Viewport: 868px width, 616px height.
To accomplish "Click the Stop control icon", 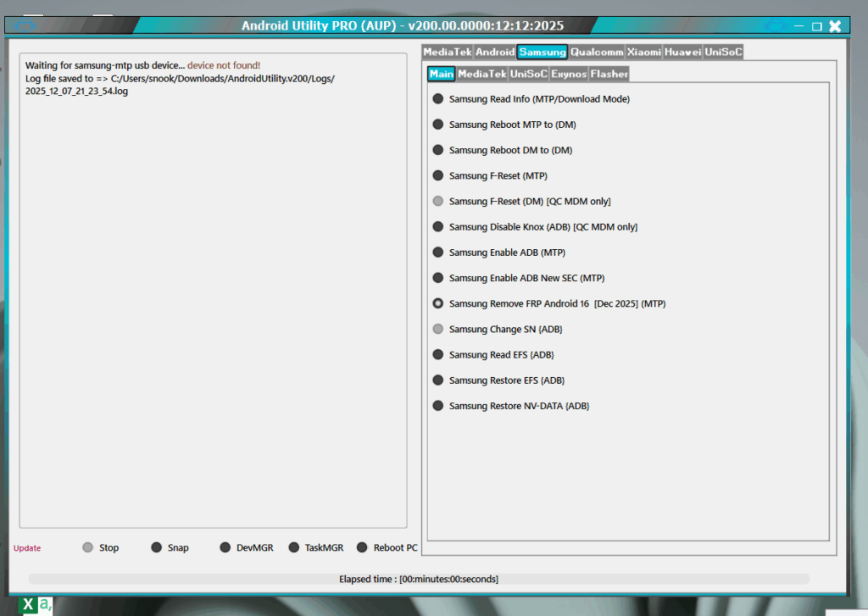I will 87,547.
